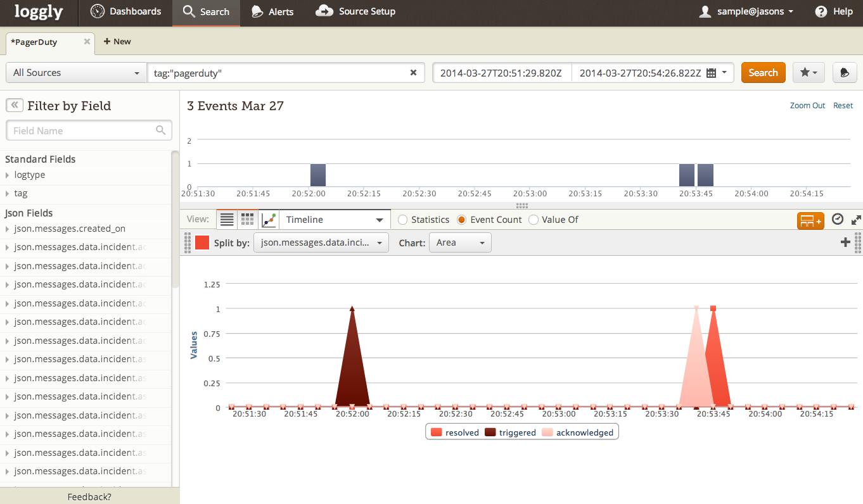
Task: Click the red series color swatch
Action: [202, 243]
